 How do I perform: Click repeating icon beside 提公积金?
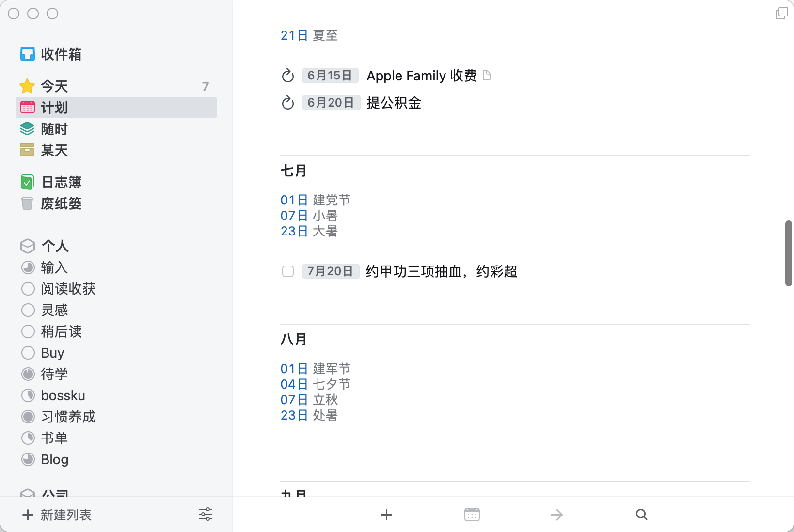pos(288,103)
